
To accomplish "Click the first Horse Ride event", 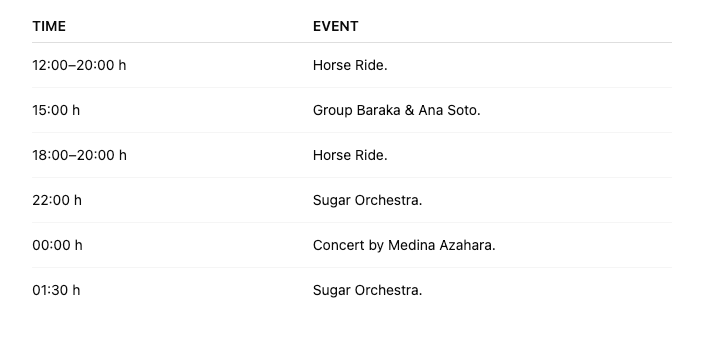I will point(350,65).
